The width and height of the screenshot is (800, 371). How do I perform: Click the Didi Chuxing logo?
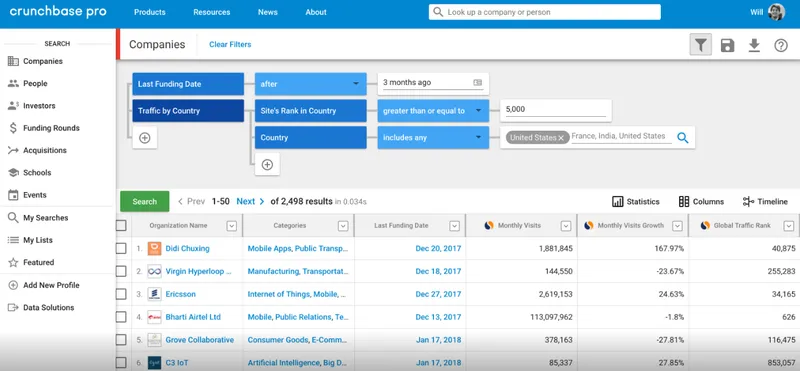coord(155,249)
